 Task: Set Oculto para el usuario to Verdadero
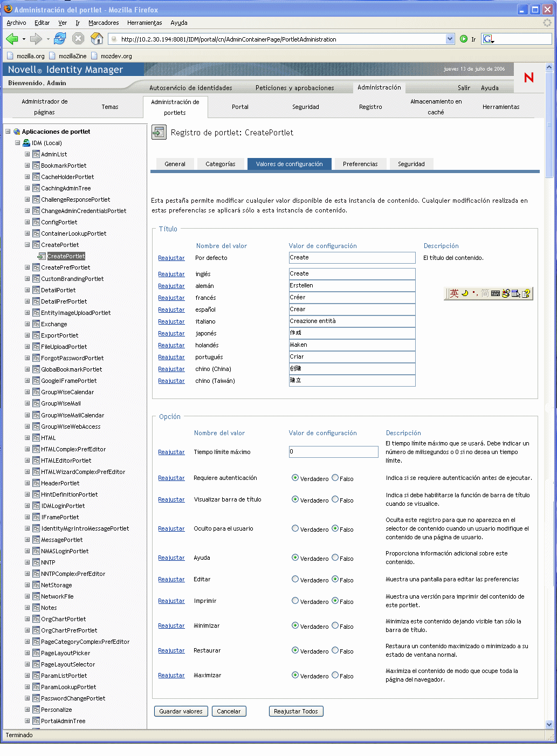tap(295, 528)
